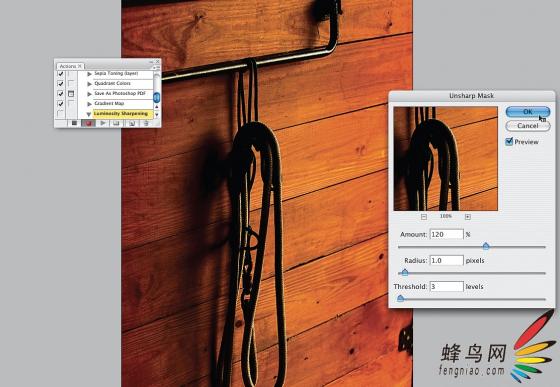The height and width of the screenshot is (387, 560).
Task: Expand the Gradient Map action
Action: (90, 104)
